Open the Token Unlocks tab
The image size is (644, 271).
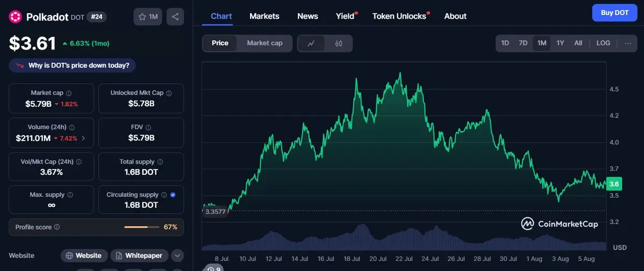click(x=400, y=16)
